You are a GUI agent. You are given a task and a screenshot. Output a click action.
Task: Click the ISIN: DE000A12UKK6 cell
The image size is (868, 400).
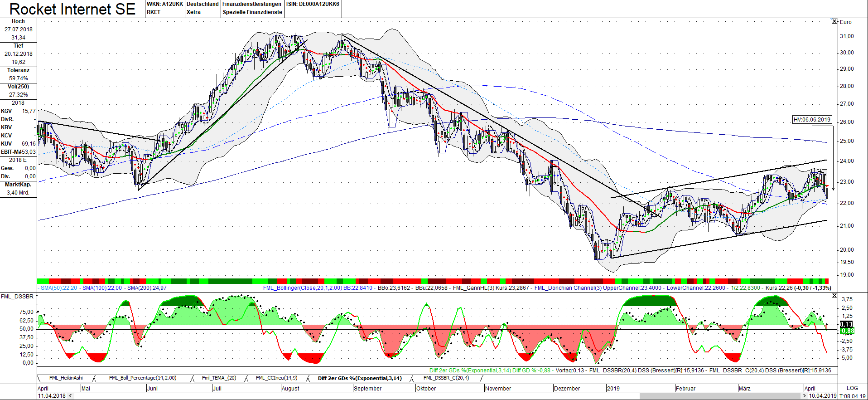[313, 4]
